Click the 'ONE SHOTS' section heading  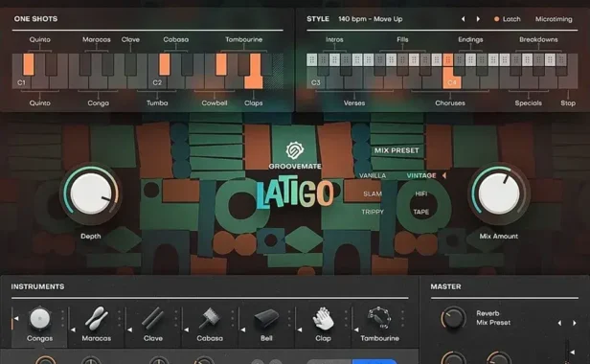pyautogui.click(x=35, y=19)
